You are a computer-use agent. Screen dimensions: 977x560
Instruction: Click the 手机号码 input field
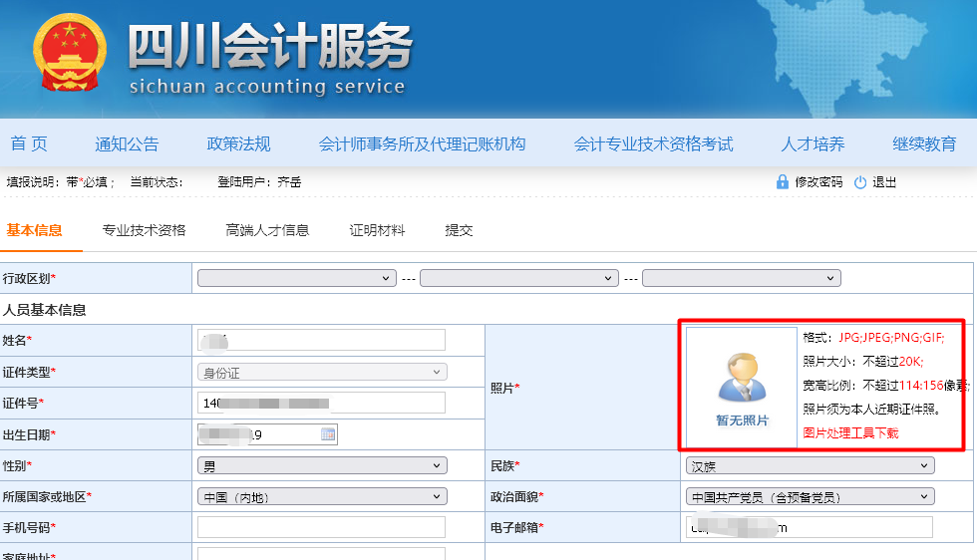321,527
